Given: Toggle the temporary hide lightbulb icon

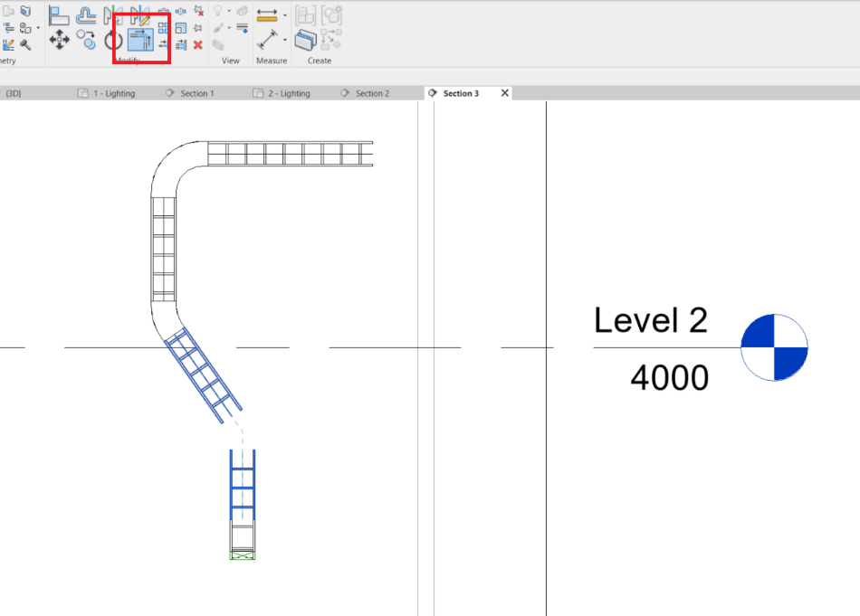Looking at the screenshot, I should coord(217,11).
